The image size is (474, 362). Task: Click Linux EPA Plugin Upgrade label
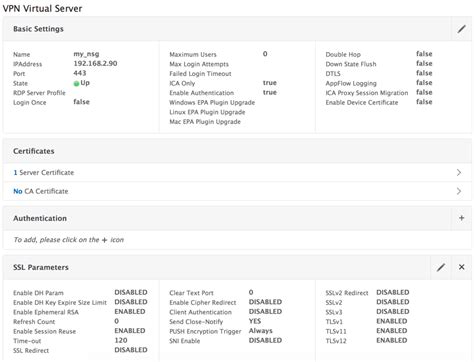[x=207, y=112]
